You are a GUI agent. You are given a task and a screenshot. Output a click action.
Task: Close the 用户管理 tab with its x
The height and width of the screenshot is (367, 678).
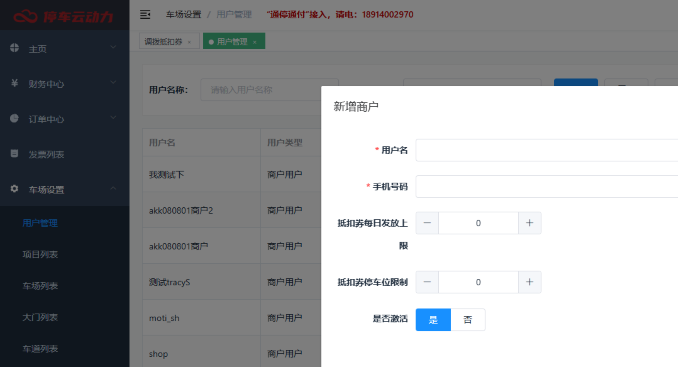[x=255, y=42]
